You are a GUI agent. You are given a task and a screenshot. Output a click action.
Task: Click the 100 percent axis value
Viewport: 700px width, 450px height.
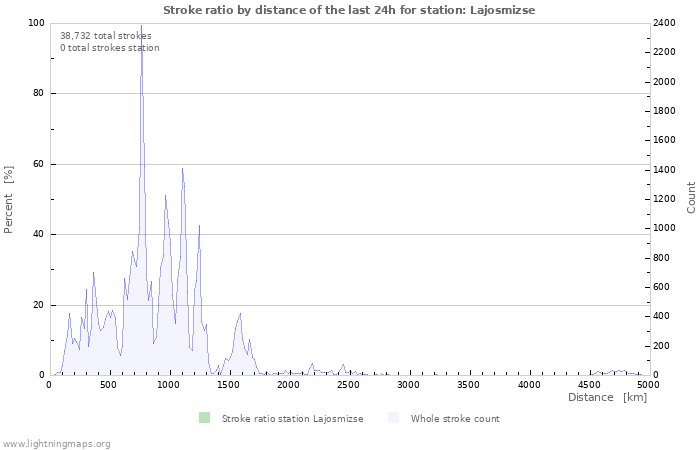[x=36, y=23]
